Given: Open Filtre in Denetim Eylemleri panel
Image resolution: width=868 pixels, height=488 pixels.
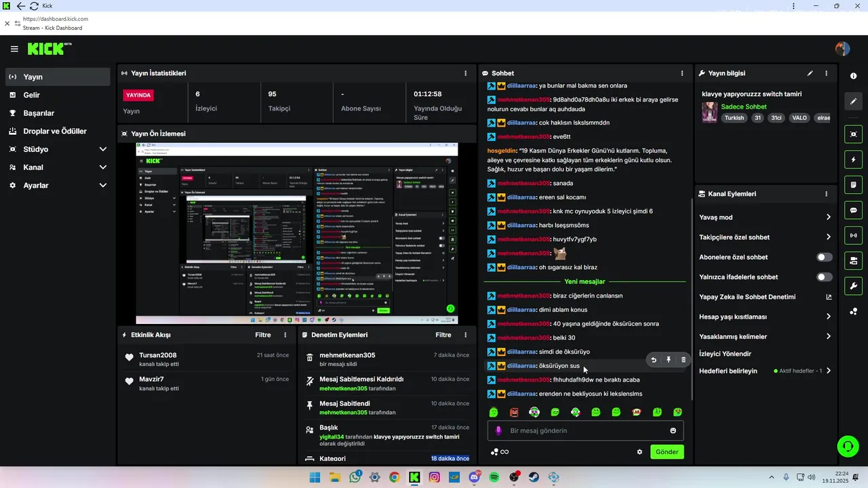Looking at the screenshot, I should 443,335.
